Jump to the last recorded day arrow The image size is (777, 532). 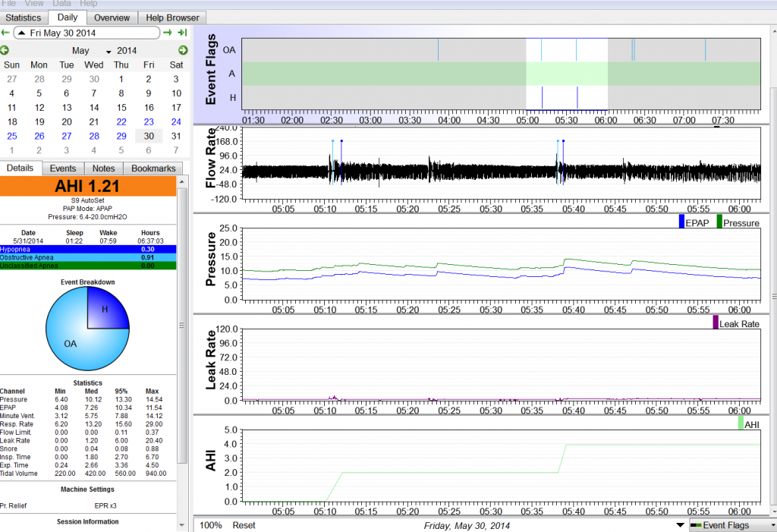182,33
